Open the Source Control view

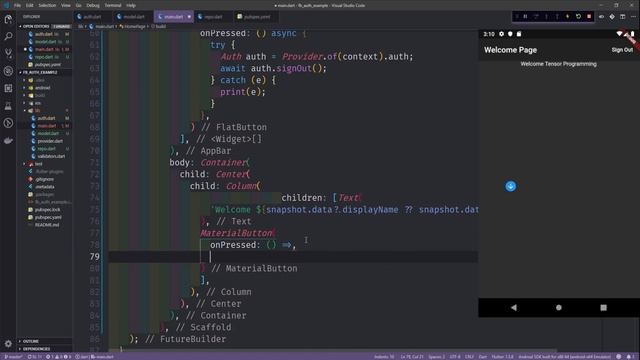click(x=8, y=53)
